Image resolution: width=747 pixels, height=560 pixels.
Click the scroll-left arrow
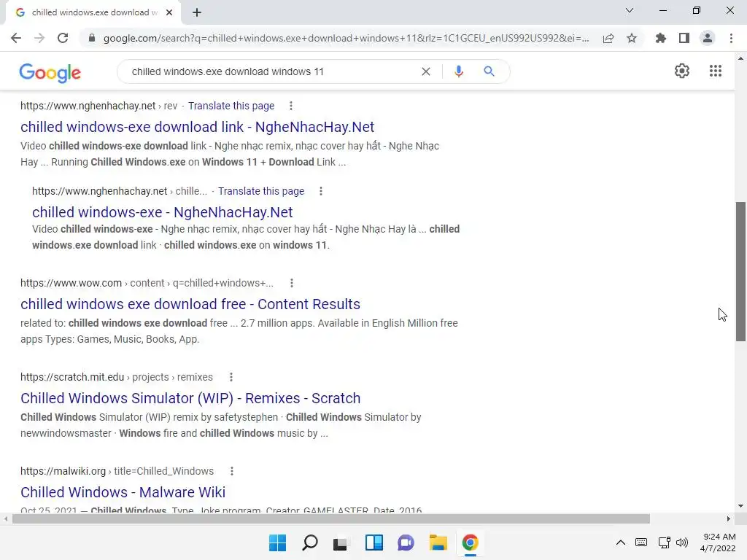(x=5, y=518)
